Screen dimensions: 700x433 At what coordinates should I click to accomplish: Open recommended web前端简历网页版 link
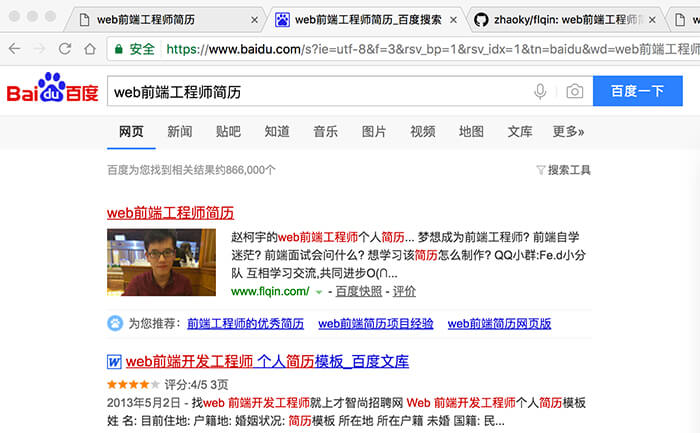point(500,324)
